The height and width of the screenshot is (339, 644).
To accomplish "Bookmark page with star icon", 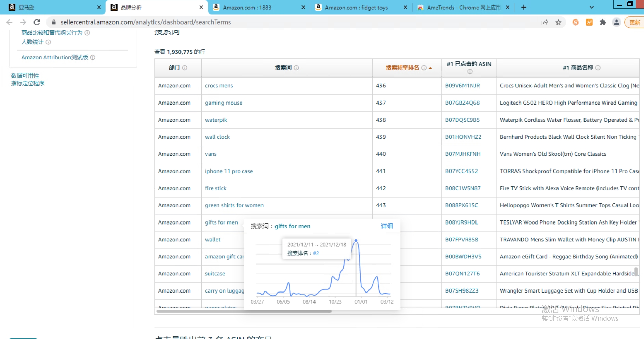I will (x=559, y=22).
